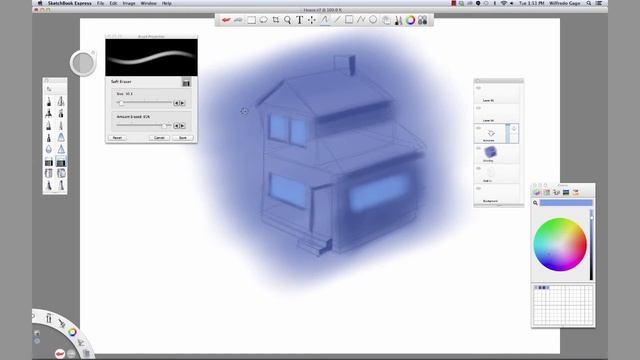The height and width of the screenshot is (360, 640).
Task: Open the Image menu
Action: 129,3
